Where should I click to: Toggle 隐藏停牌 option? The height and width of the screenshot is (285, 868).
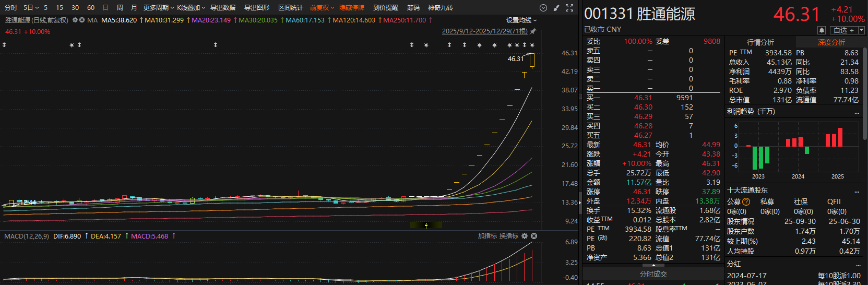coord(352,8)
